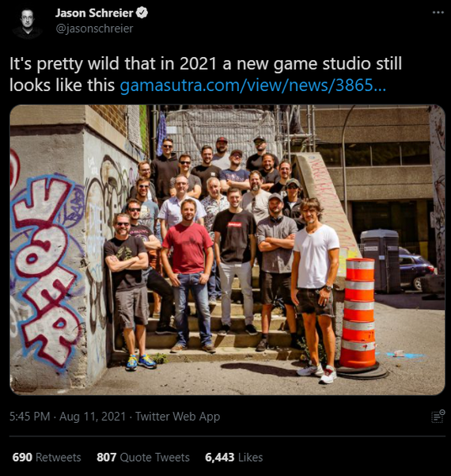Click the 5:45 PM timestamp
Screen dimensions: 451x476
tap(29, 416)
